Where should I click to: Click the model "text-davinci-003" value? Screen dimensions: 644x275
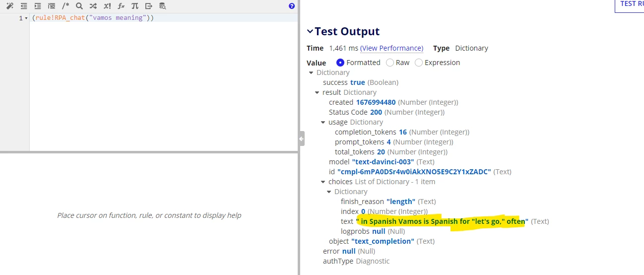click(x=383, y=162)
